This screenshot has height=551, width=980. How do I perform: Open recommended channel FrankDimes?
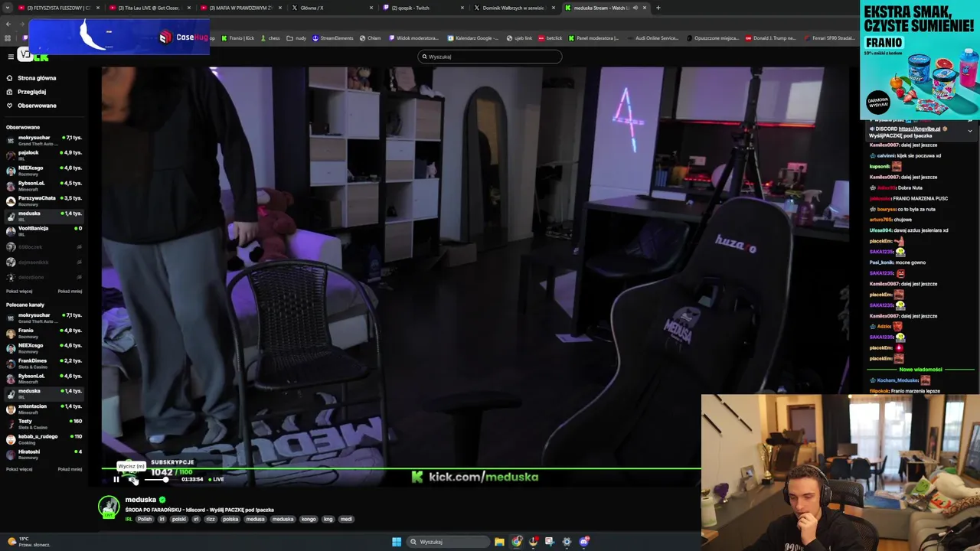[x=44, y=363]
